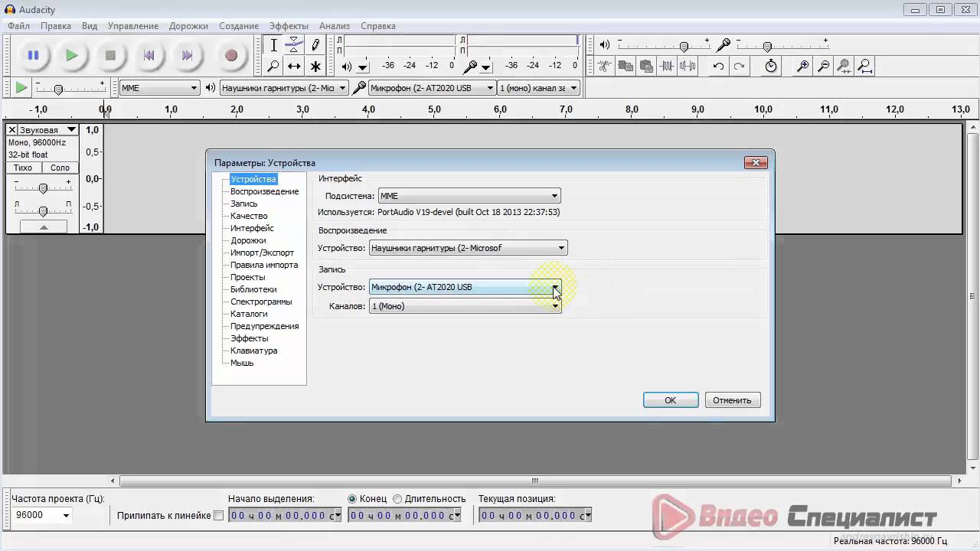980x551 pixels.
Task: Select Воспроизведение in preferences list
Action: [264, 191]
